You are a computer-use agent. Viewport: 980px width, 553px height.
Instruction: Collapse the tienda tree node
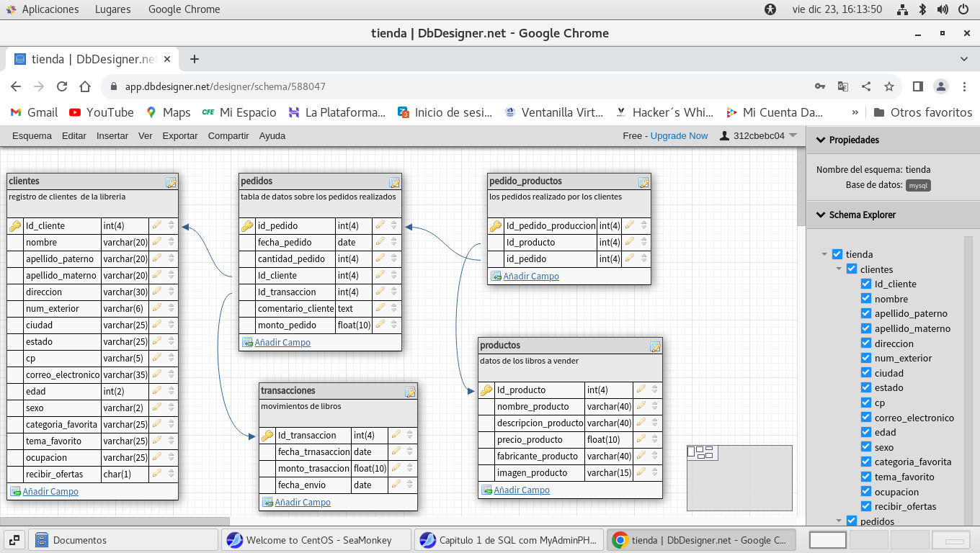tap(824, 254)
